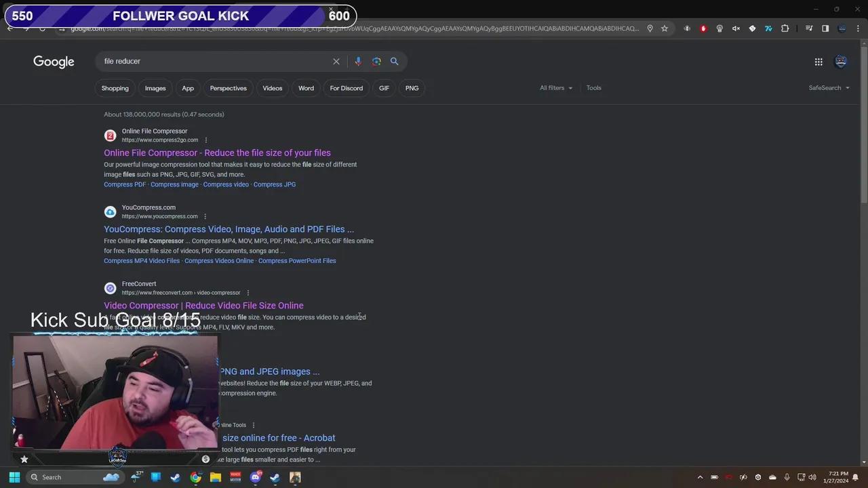Click the Compress PowerPoint Files sitelink
The width and height of the screenshot is (868, 488).
[297, 261]
